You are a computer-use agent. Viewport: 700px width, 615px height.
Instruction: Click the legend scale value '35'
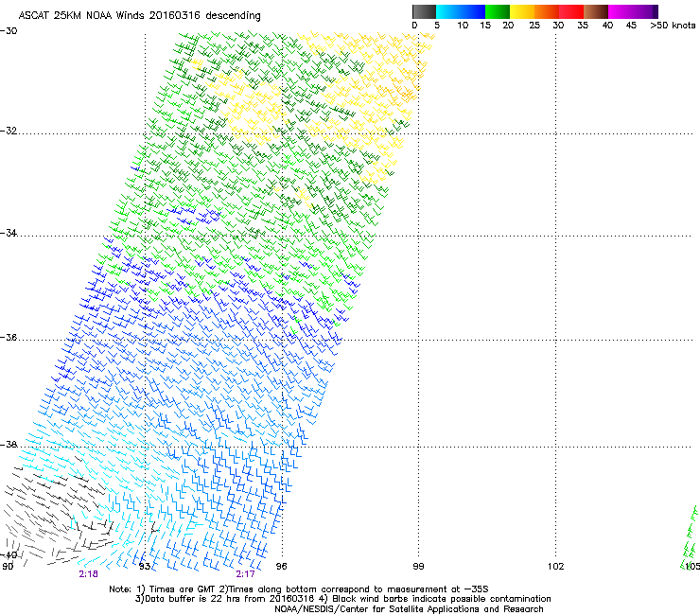pyautogui.click(x=583, y=26)
